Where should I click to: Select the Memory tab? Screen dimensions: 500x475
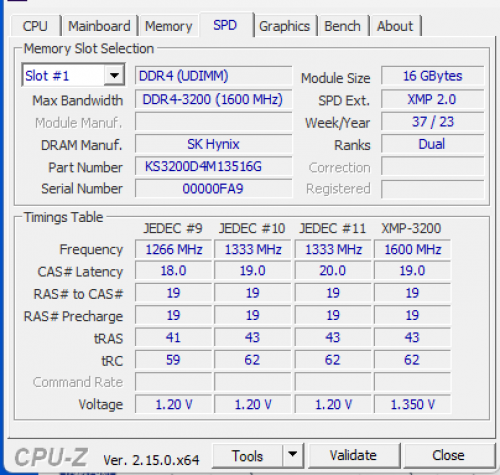point(169,26)
